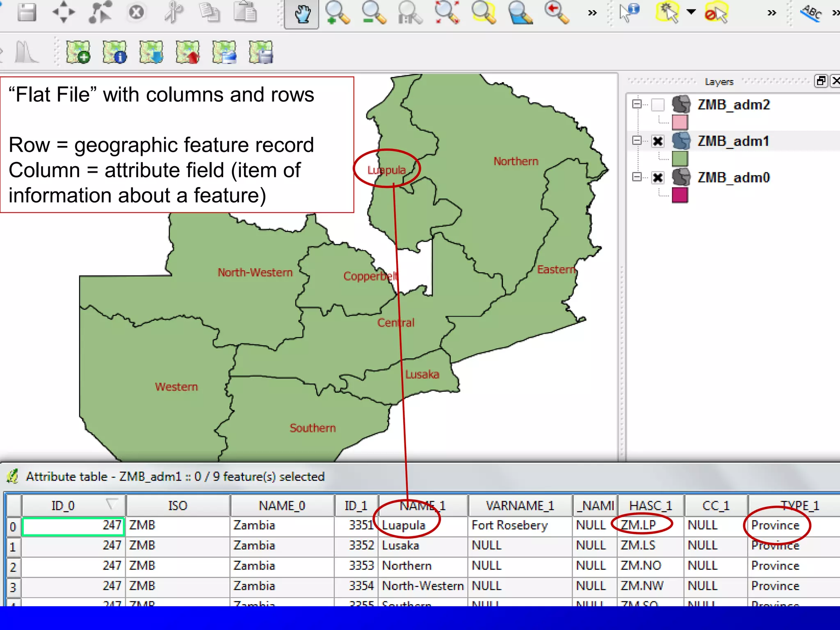Click the CC_1 column header
Screen dimensions: 840x630
point(716,506)
